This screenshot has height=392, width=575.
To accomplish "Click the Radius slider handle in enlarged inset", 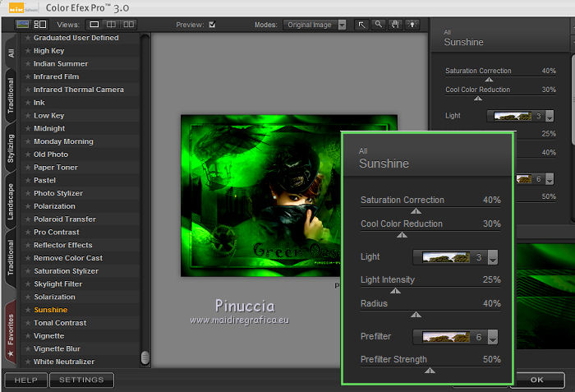I will coord(416,315).
